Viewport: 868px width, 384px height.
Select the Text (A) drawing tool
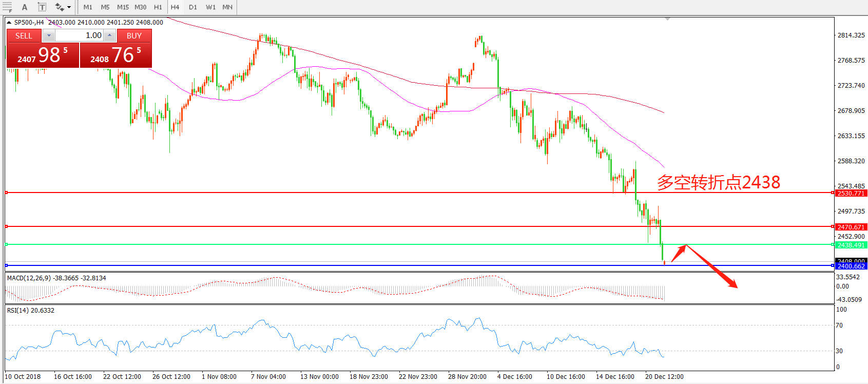coord(24,7)
